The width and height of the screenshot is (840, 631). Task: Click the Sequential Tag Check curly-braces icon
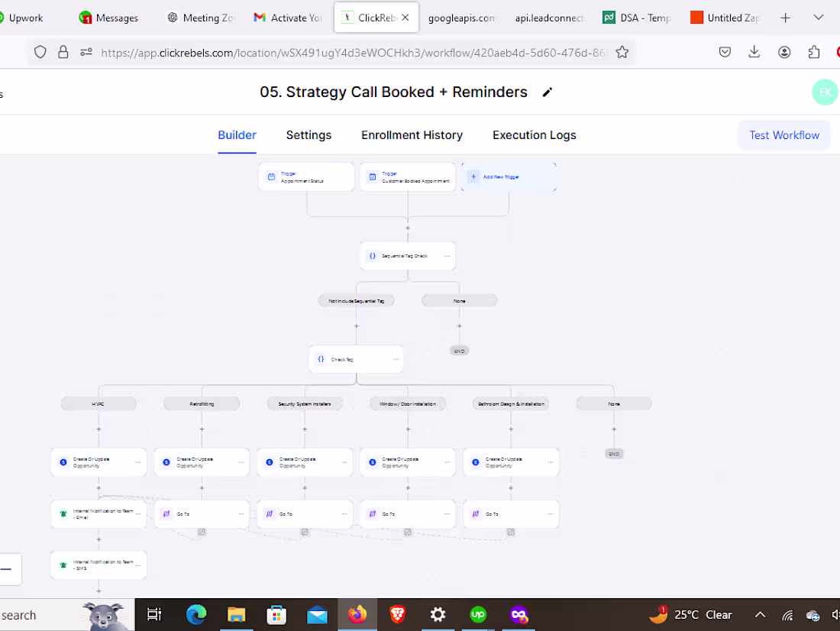pos(372,255)
